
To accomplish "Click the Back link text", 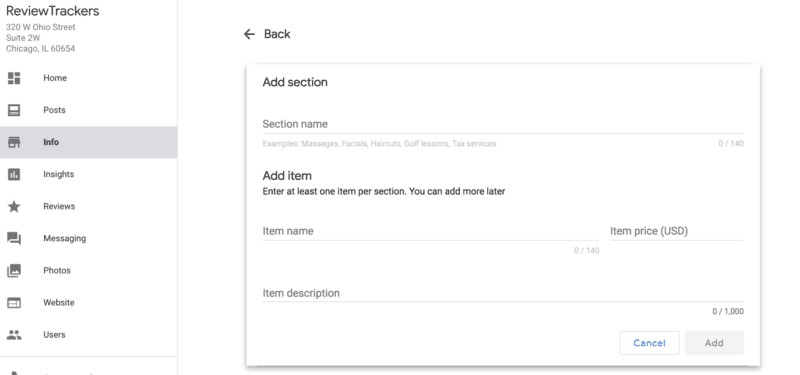I will (277, 34).
